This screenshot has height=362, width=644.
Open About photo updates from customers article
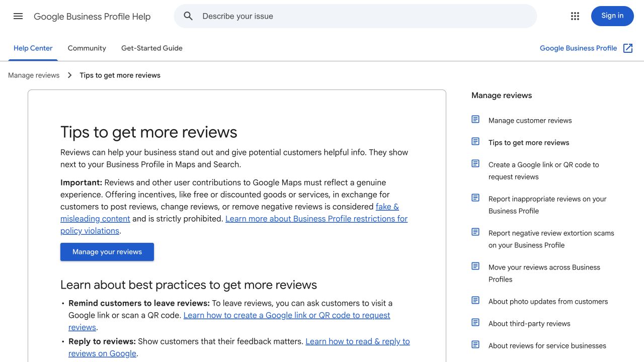pos(548,302)
